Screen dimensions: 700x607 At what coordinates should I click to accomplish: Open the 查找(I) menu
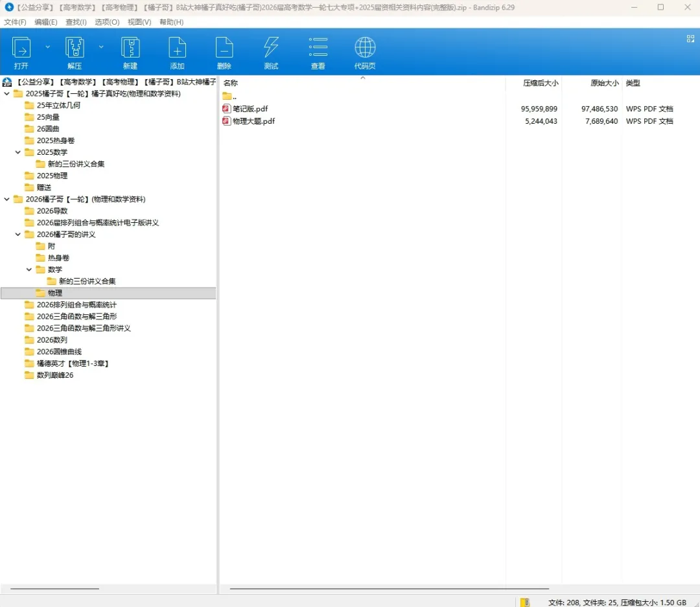pyautogui.click(x=76, y=22)
